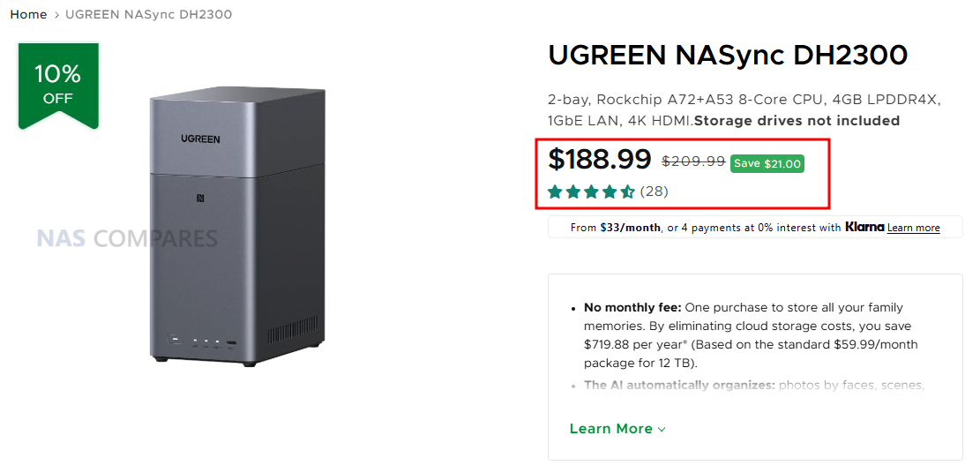
Task: Click the chevron beside Learn More
Action: [x=662, y=430]
